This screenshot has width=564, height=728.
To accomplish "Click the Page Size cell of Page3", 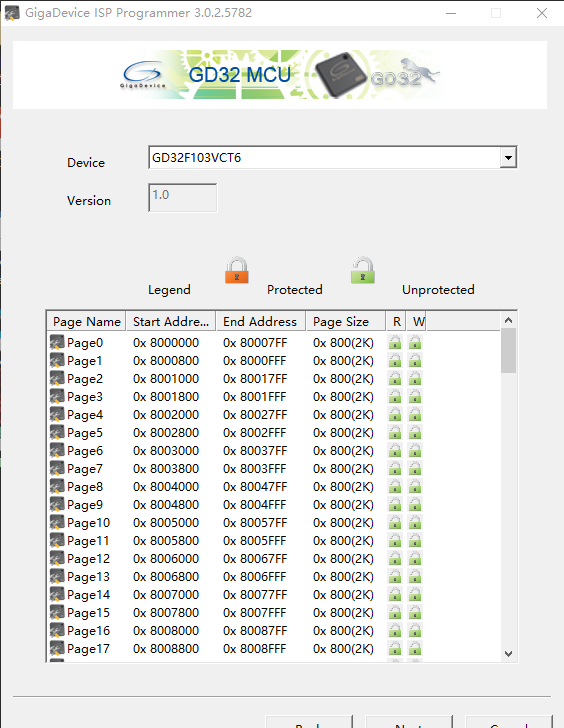I will coord(343,396).
